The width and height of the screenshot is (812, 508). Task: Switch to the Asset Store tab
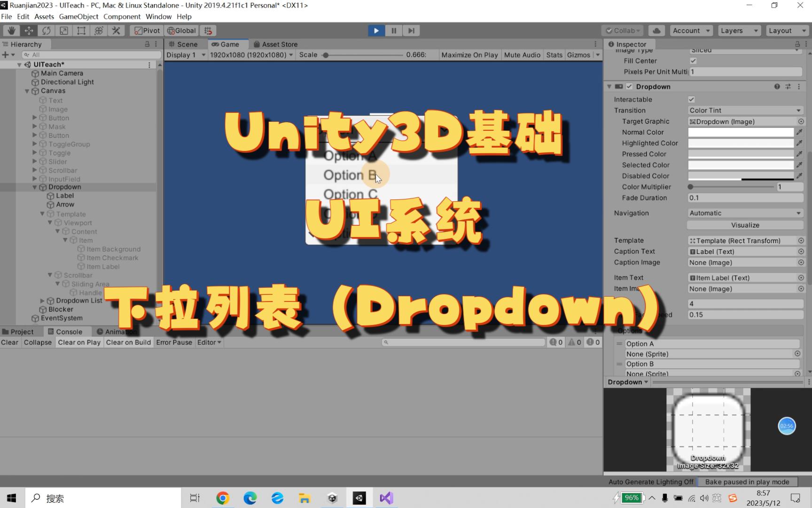pos(276,44)
